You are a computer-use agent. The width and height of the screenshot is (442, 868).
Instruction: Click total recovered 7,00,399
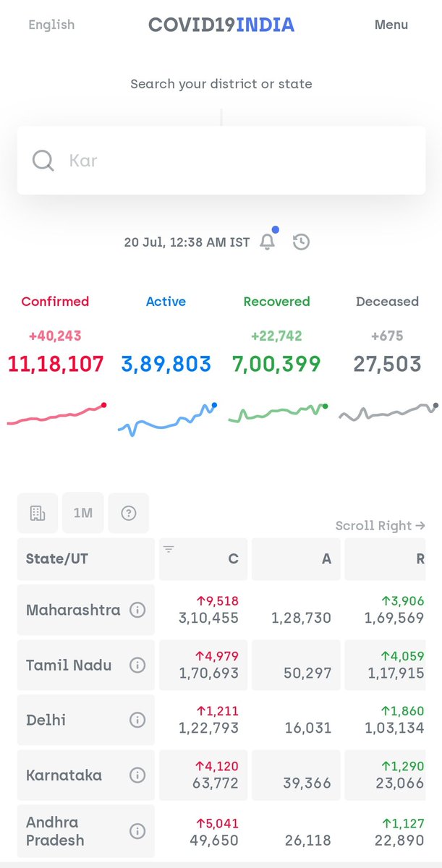pyautogui.click(x=276, y=364)
